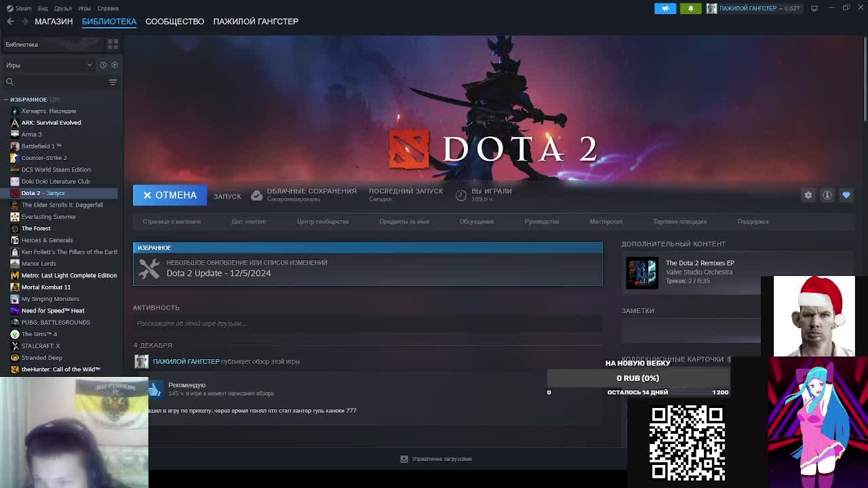Click the Dota 2 Remixes EP cover
Viewport: 868px width, 488px height.
tap(642, 272)
